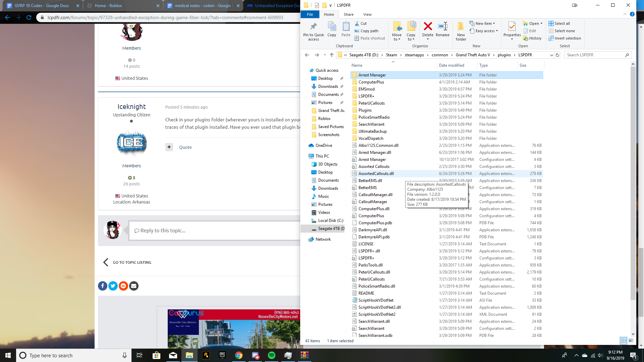The width and height of the screenshot is (644, 362).
Task: Click Quote link on Iceknight's post
Action: (x=185, y=147)
